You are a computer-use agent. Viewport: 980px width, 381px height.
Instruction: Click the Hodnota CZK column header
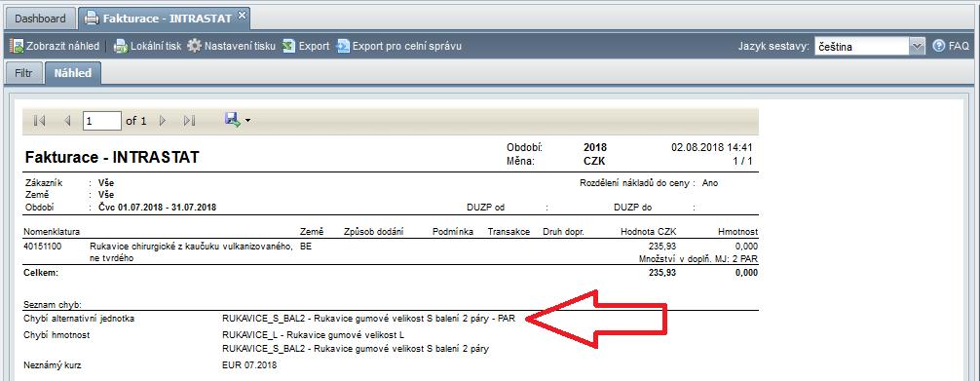click(x=648, y=232)
